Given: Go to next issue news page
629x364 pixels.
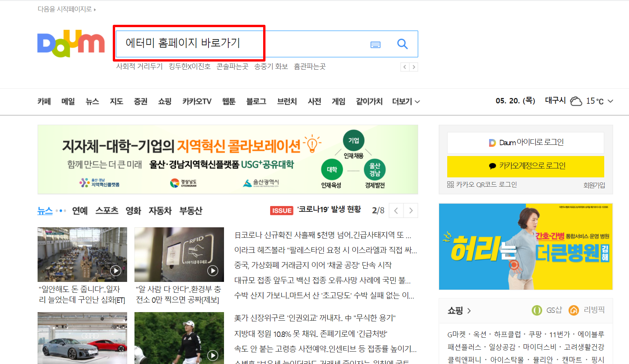Looking at the screenshot, I should [411, 211].
